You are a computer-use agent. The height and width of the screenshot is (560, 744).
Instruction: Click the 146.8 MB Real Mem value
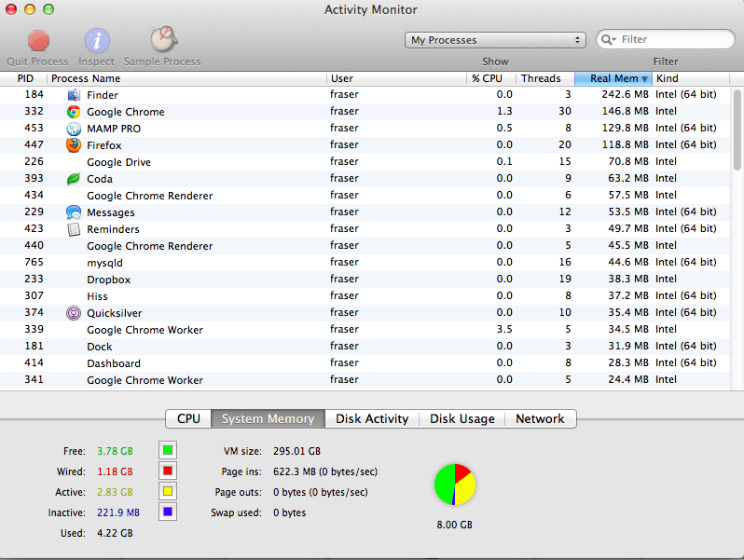coord(625,111)
